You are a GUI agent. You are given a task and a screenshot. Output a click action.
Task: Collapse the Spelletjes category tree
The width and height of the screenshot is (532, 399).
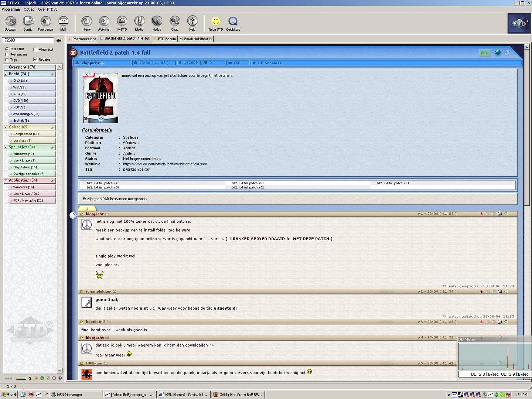[6, 147]
